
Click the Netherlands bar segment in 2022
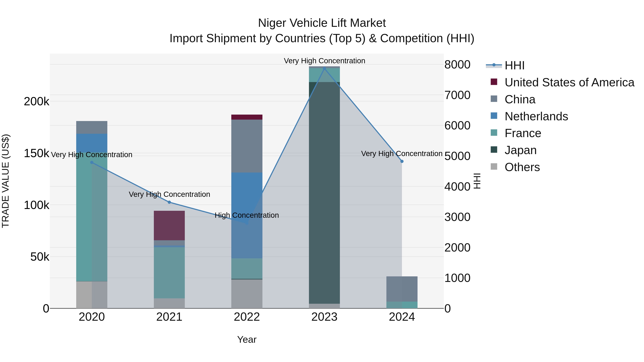[x=247, y=215]
